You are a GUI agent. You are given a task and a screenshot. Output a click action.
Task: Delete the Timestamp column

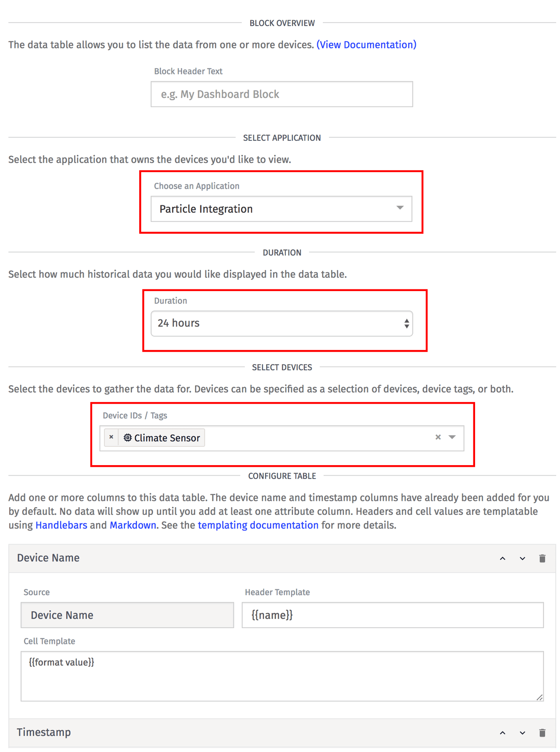(542, 733)
